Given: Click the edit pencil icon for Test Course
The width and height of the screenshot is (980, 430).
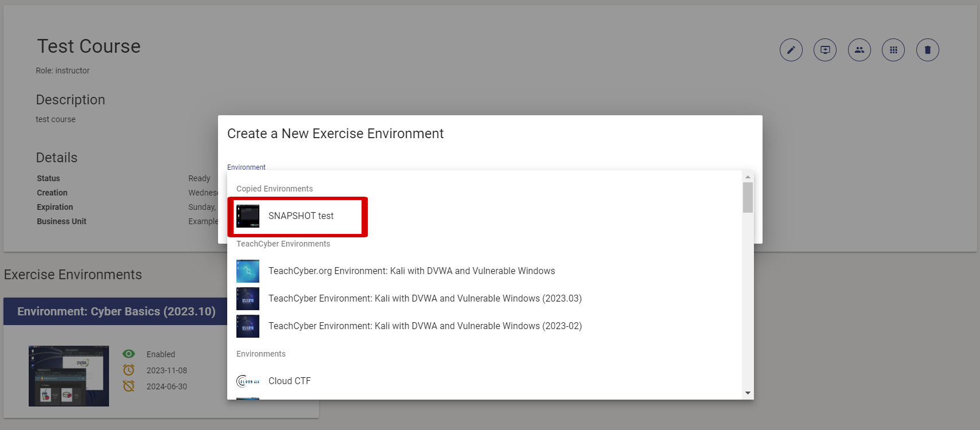Looking at the screenshot, I should (x=791, y=50).
